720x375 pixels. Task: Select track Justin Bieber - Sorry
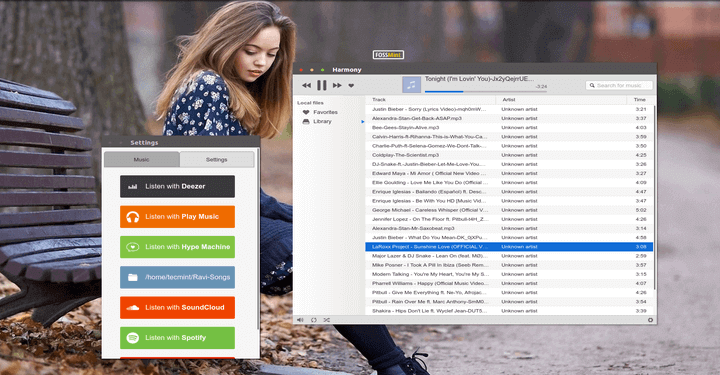pyautogui.click(x=509, y=109)
